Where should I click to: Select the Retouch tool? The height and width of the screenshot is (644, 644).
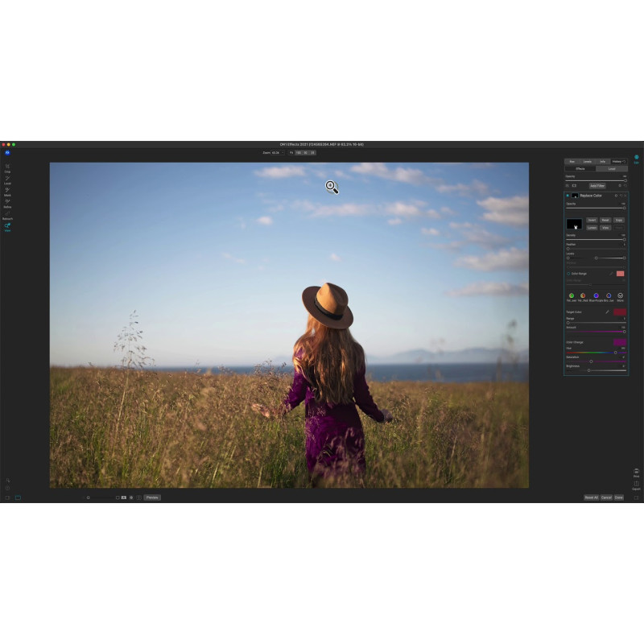(7, 215)
